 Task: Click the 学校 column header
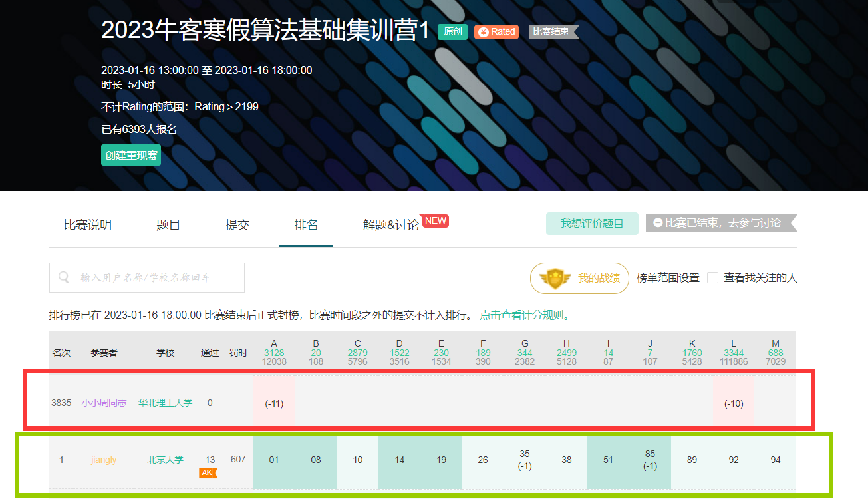(x=165, y=353)
